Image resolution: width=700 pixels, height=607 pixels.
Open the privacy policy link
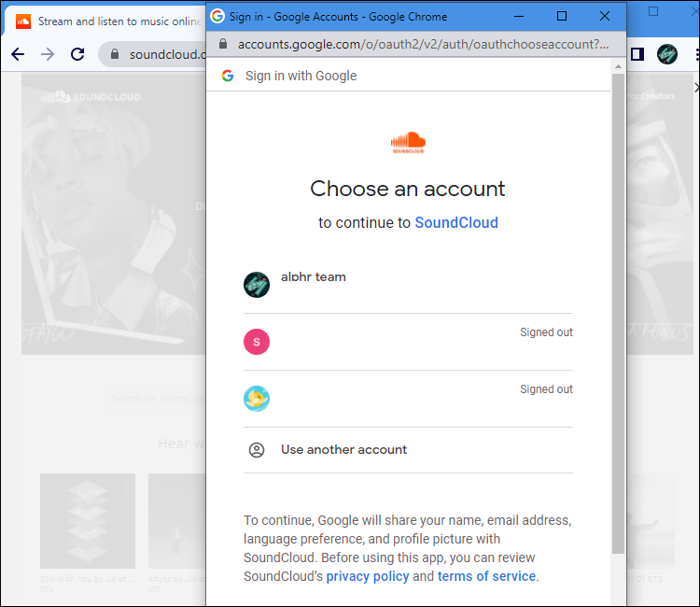click(368, 576)
